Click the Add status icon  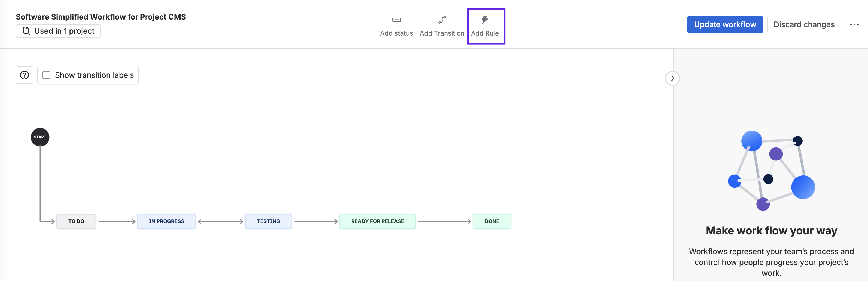click(x=396, y=20)
